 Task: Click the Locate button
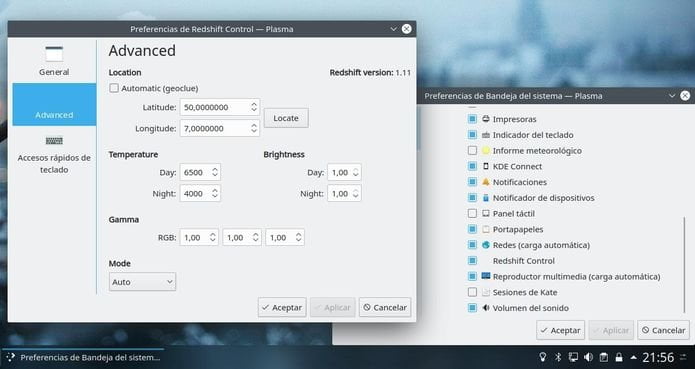pyautogui.click(x=286, y=118)
